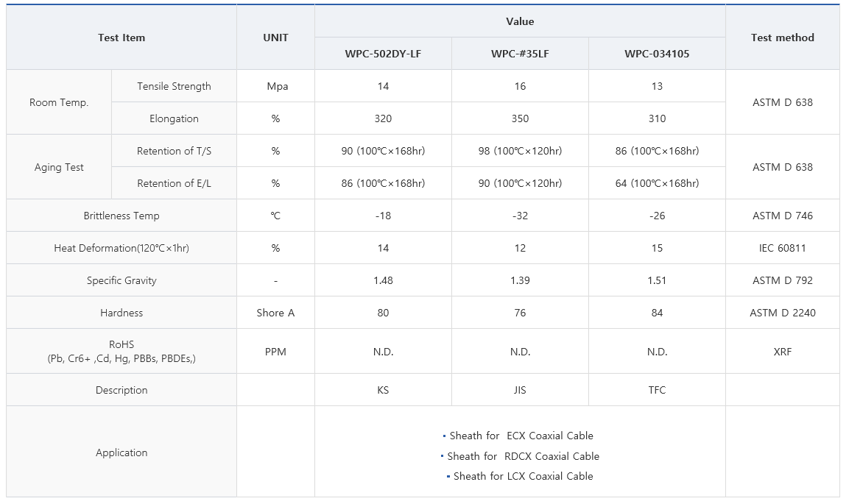The height and width of the screenshot is (504, 849).
Task: Select the Retention of T/S cell
Action: [174, 151]
